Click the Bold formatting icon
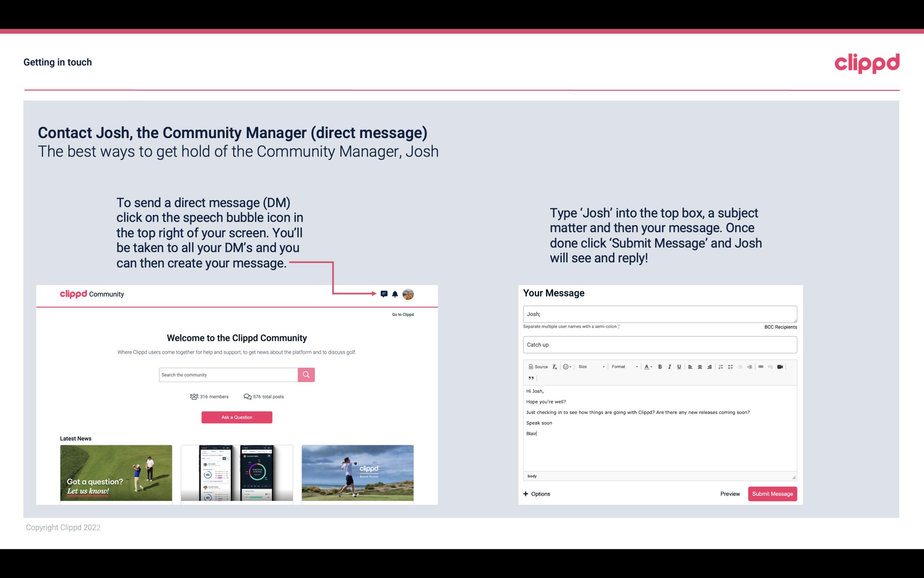 tap(659, 366)
